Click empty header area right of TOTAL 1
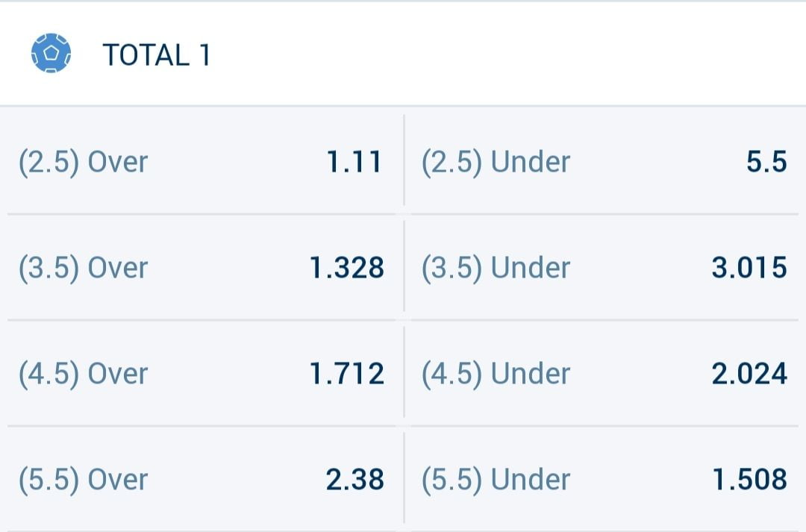Image resolution: width=806 pixels, height=532 pixels. click(x=507, y=55)
